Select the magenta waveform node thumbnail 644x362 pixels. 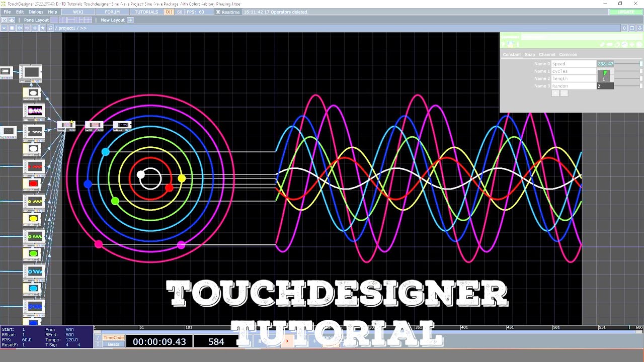click(35, 111)
